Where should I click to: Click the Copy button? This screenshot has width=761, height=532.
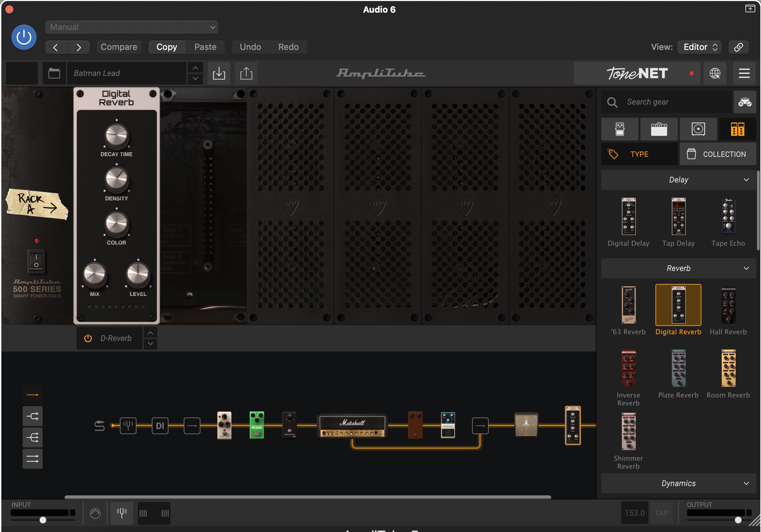click(x=167, y=47)
